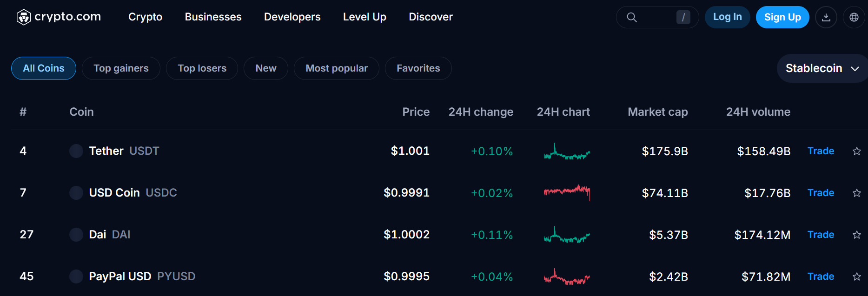Click the Dai DAI name
The height and width of the screenshot is (296, 868).
click(110, 235)
